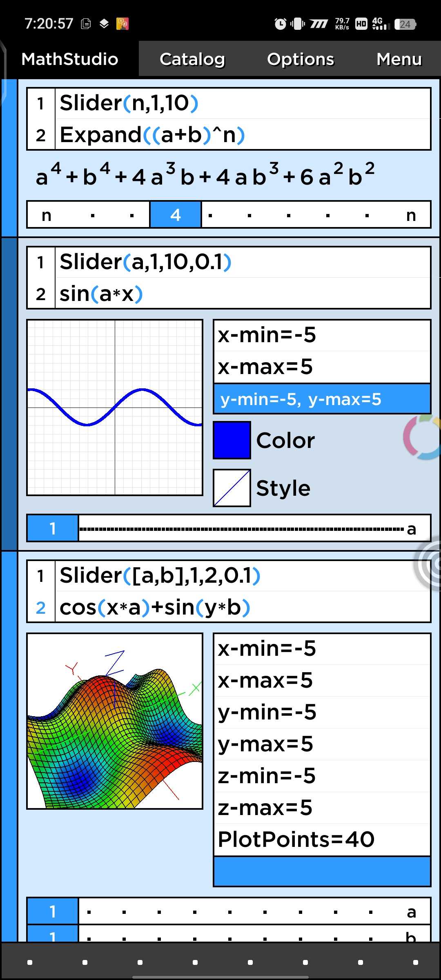Open the Catalog tab
Image resolution: width=441 pixels, height=980 pixels.
tap(192, 59)
